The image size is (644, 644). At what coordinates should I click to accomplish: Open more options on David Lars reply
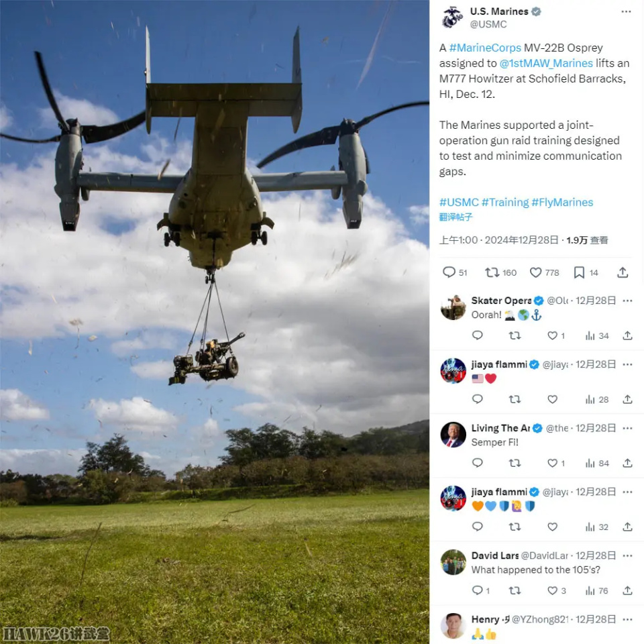[627, 555]
